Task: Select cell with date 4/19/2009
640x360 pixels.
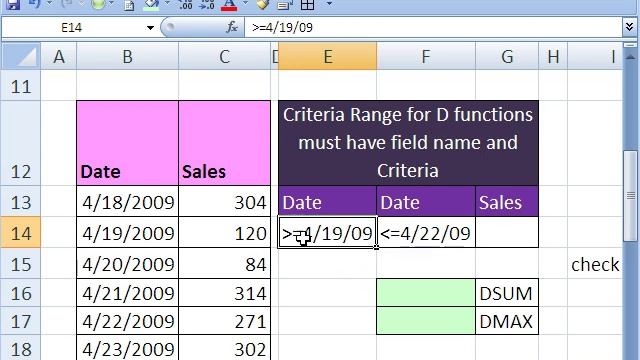Action: click(127, 233)
